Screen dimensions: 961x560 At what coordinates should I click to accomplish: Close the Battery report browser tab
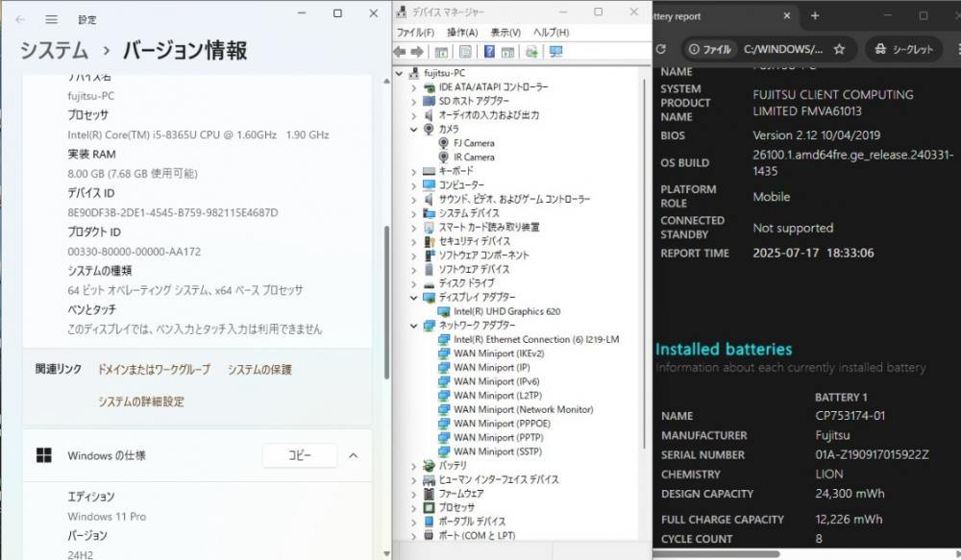787,16
